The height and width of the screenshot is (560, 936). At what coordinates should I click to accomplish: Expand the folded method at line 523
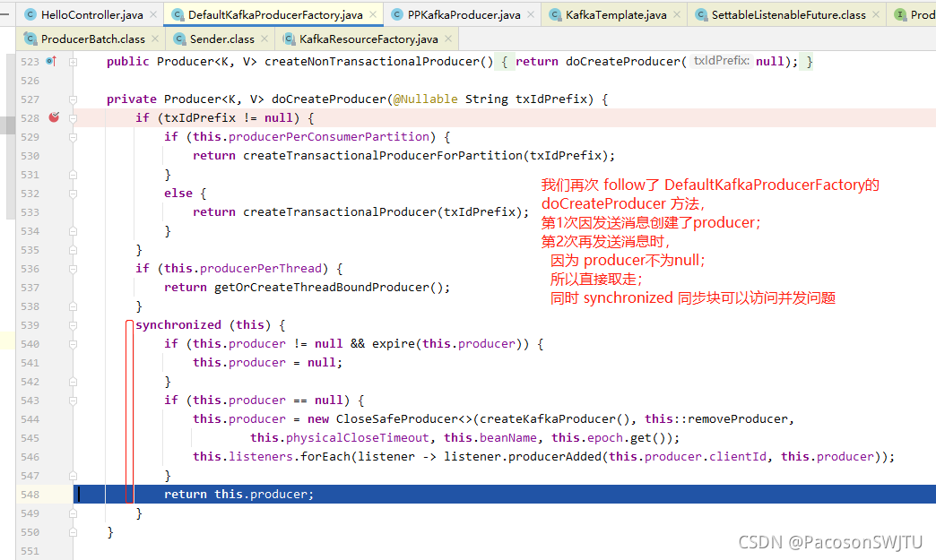73,62
